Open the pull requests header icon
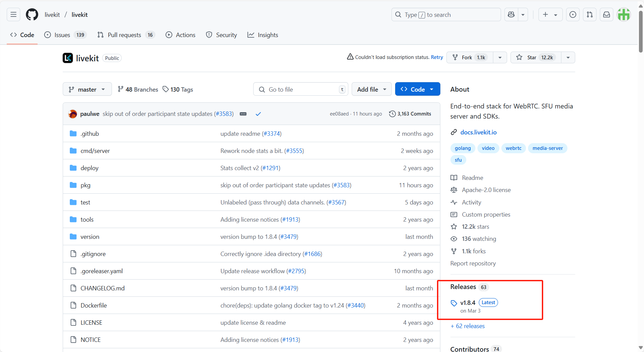Screen dimensions: 644x352 click(590, 14)
